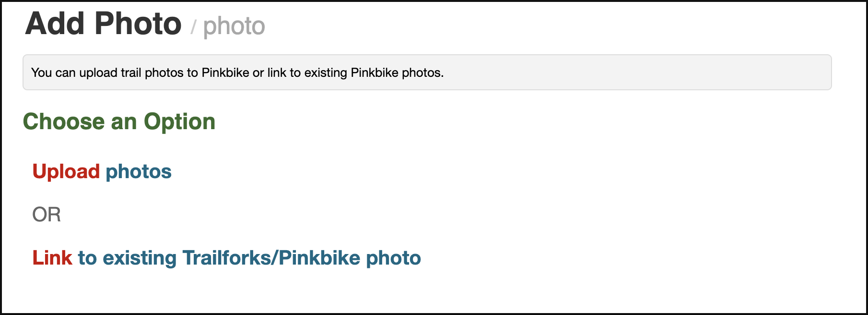Click the word Add in the main heading
Screen dimensions: 868x315
[x=55, y=24]
